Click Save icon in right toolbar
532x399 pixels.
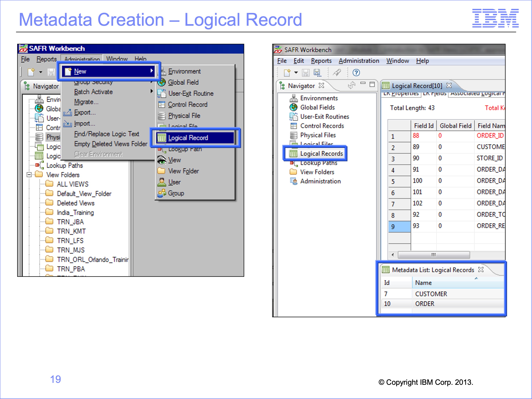(305, 73)
